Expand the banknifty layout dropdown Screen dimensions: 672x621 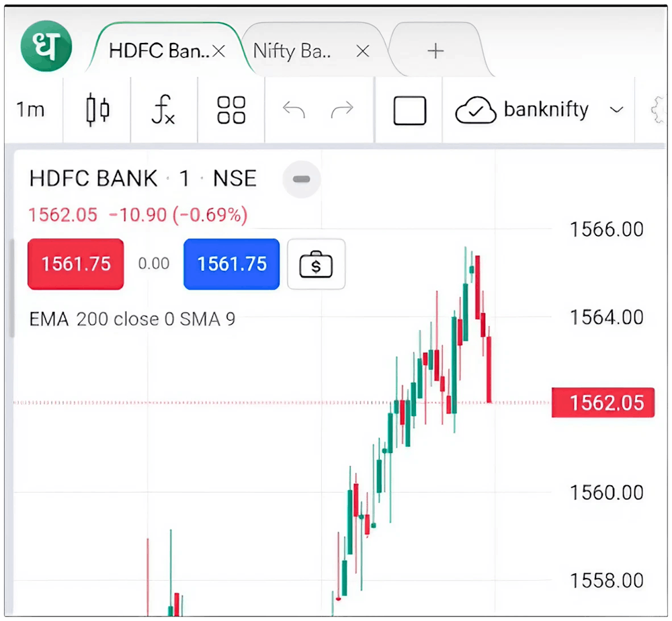coord(617,110)
